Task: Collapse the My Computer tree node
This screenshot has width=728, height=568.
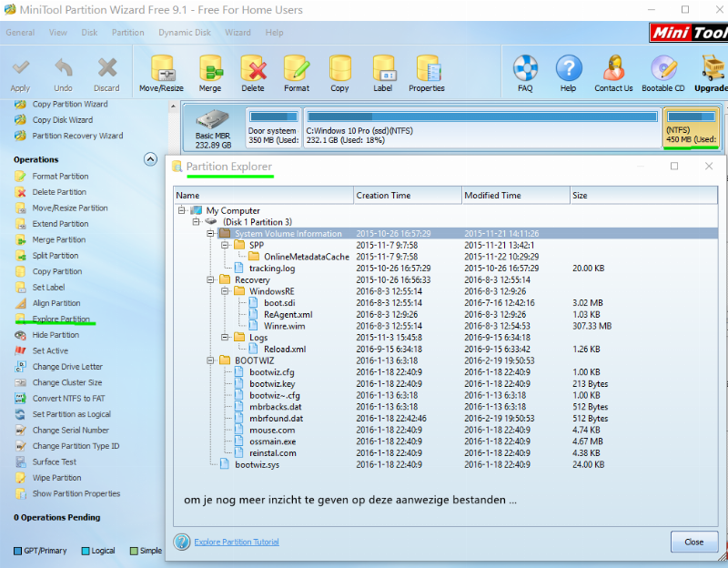Action: [x=181, y=210]
